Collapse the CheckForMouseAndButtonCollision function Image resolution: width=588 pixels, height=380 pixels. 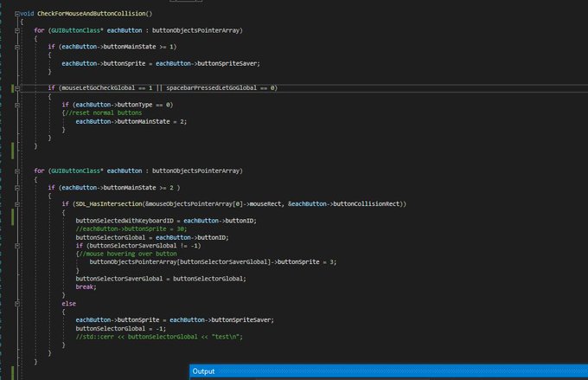pos(17,14)
